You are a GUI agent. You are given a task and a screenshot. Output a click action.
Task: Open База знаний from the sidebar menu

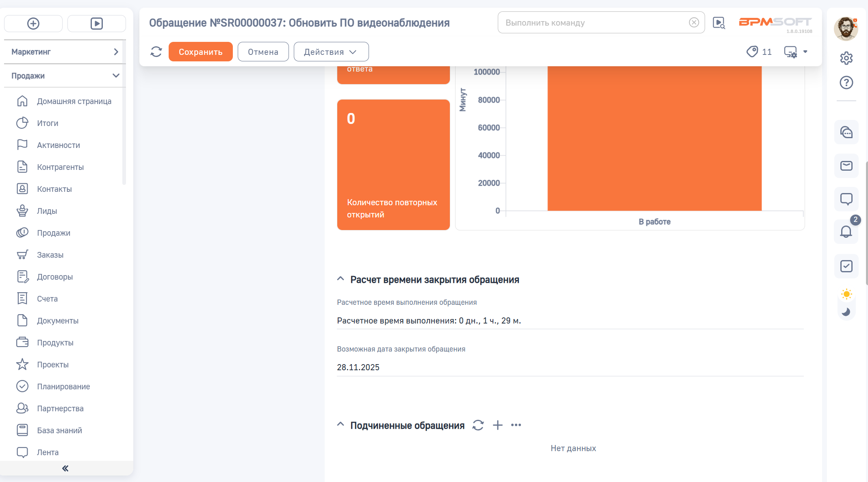[59, 430]
